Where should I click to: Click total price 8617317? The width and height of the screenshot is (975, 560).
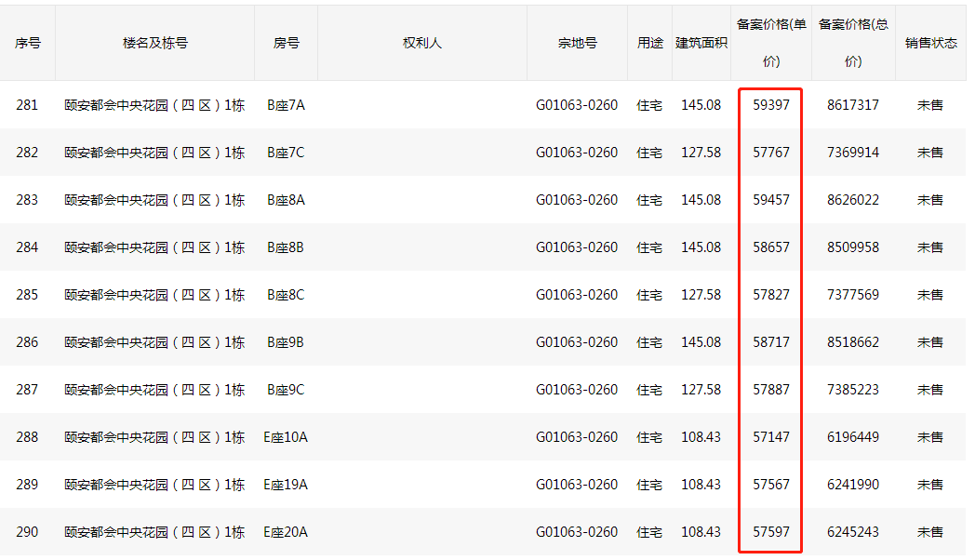853,105
